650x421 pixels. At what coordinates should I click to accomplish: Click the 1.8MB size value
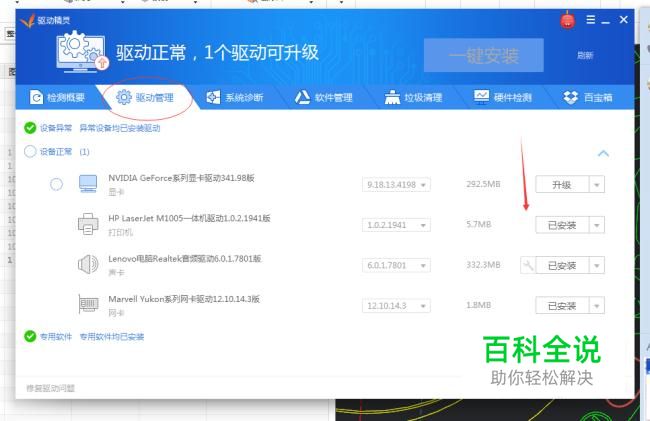tap(479, 305)
